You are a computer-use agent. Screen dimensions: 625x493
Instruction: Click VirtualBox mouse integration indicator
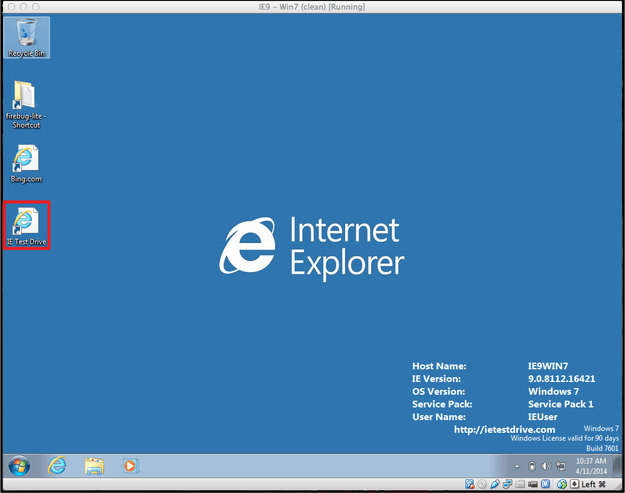point(562,484)
